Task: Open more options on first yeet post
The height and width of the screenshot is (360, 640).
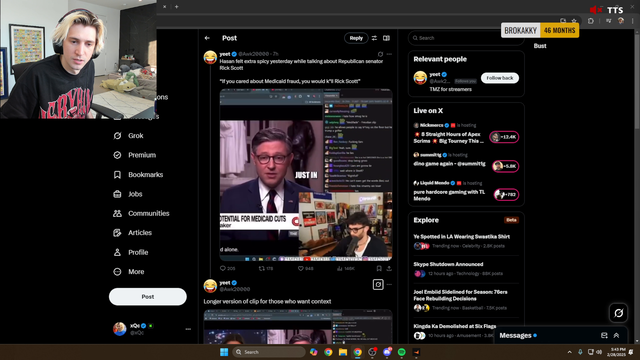Action: pos(389,54)
